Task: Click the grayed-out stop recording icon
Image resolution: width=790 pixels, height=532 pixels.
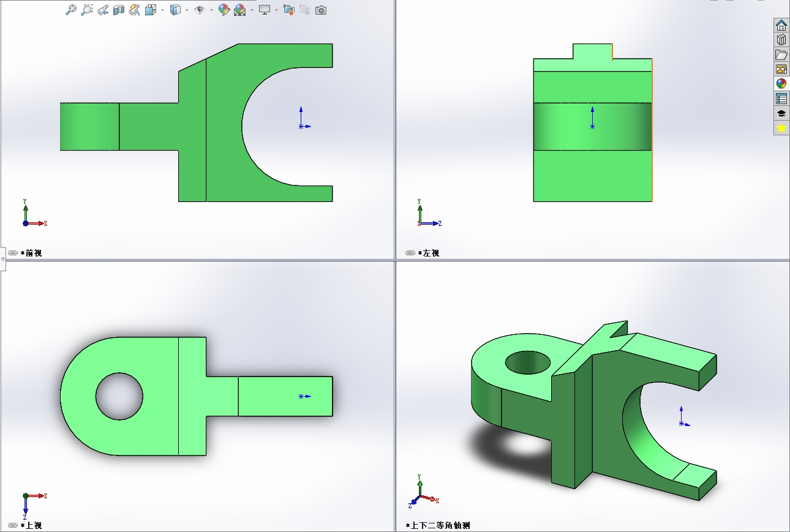Action: [x=305, y=10]
